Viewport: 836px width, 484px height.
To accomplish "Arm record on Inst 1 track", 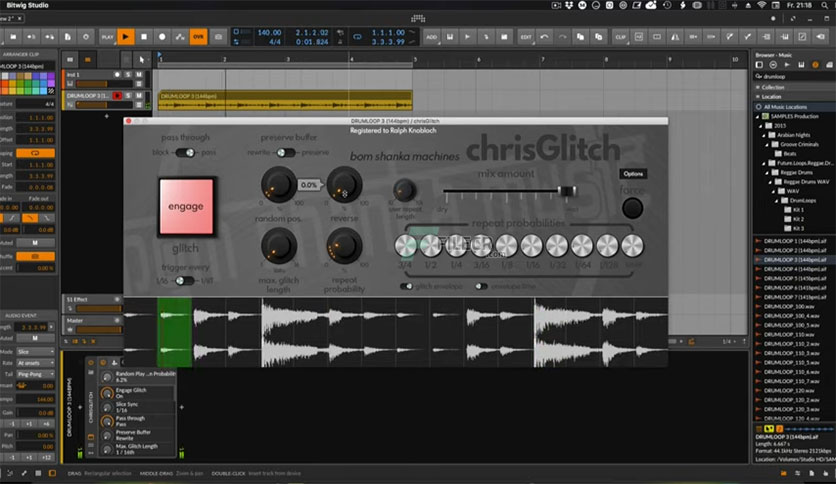I will tap(117, 75).
